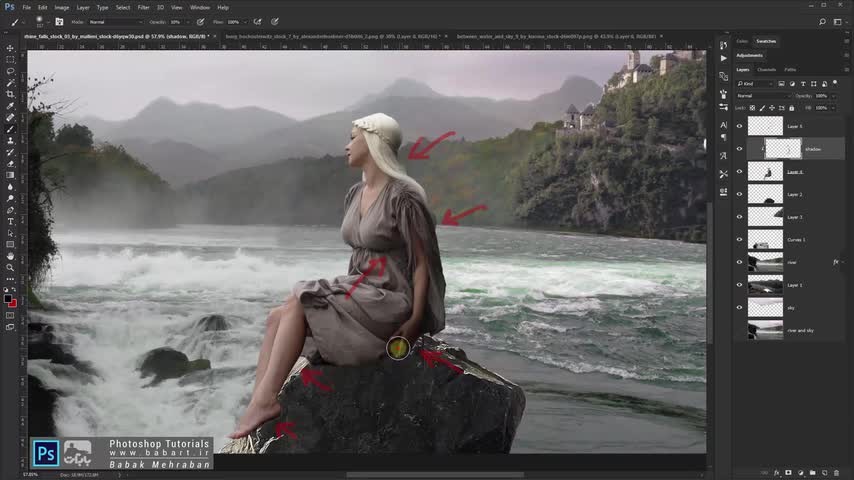Hide the river layer
This screenshot has width=854, height=480.
(740, 262)
